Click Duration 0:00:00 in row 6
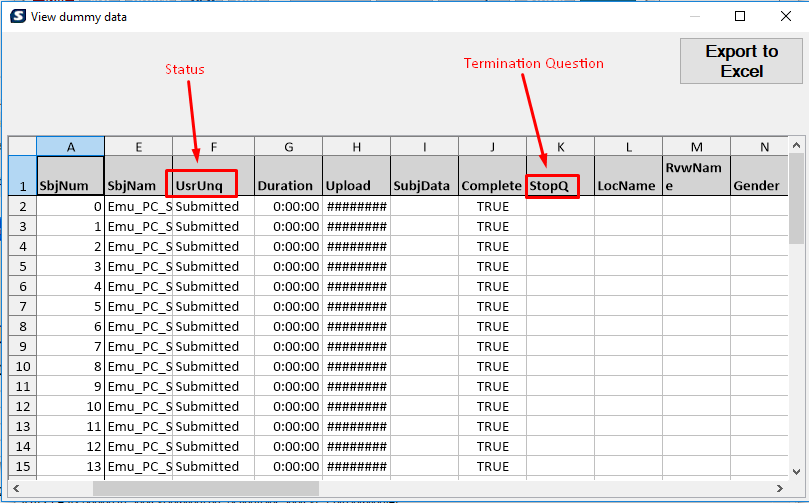Image resolution: width=809 pixels, height=503 pixels. pyautogui.click(x=288, y=286)
